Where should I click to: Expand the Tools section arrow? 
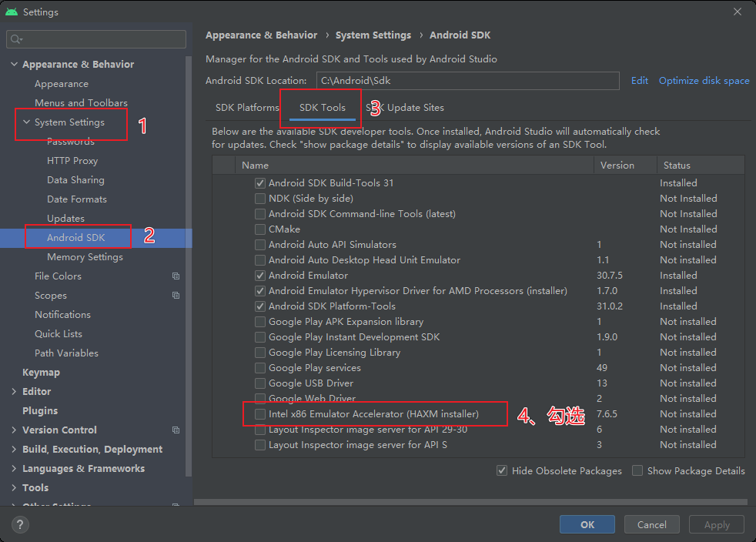14,487
